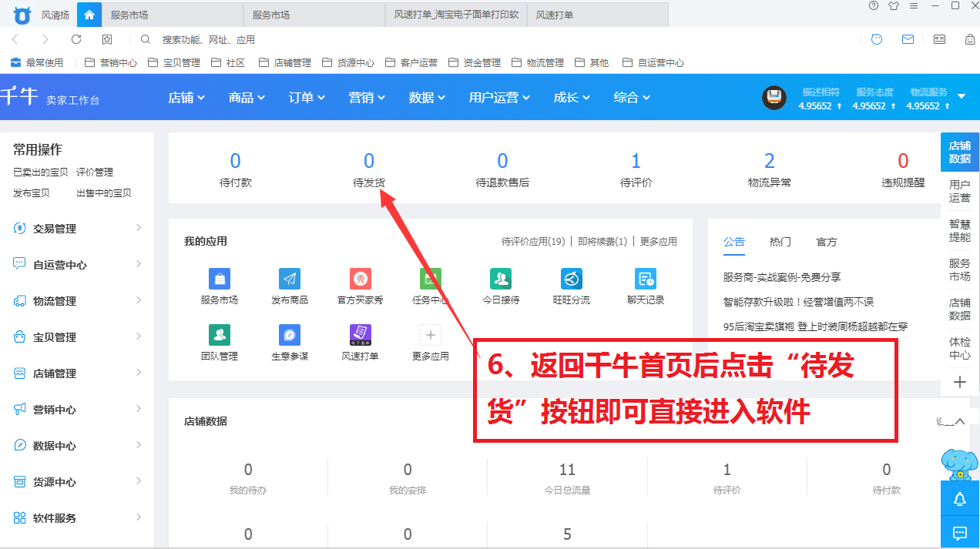Open the 生意参谋 app icon
The height and width of the screenshot is (549, 980).
click(x=290, y=335)
